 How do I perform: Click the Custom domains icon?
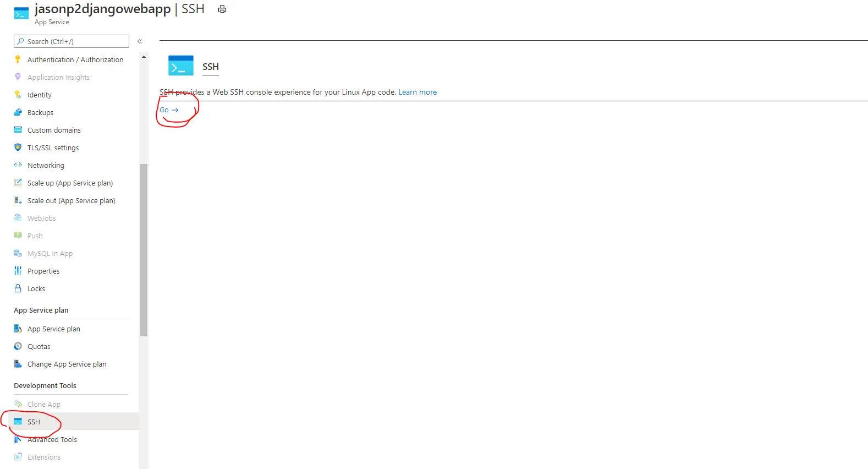click(18, 130)
